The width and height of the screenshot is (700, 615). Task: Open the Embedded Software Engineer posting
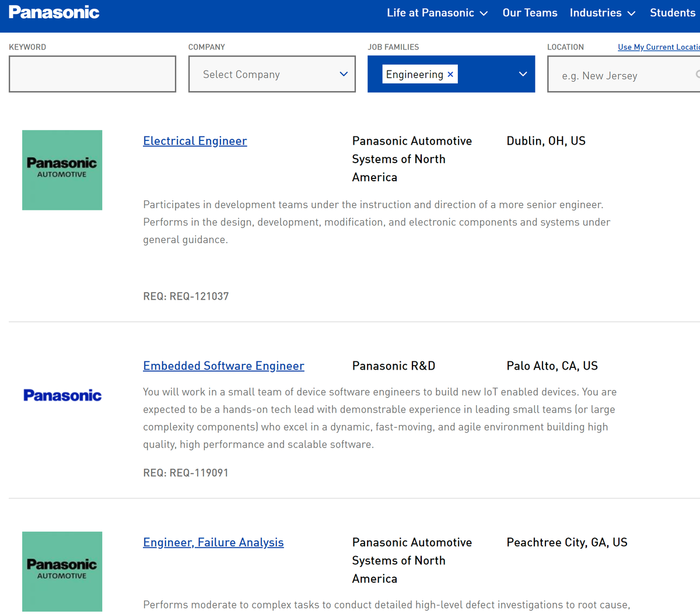coord(223,366)
